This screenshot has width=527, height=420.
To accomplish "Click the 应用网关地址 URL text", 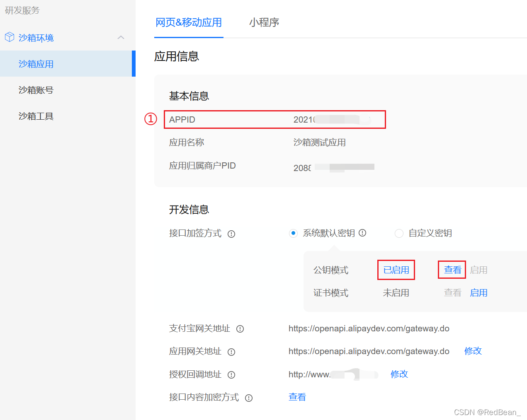I will [x=369, y=351].
